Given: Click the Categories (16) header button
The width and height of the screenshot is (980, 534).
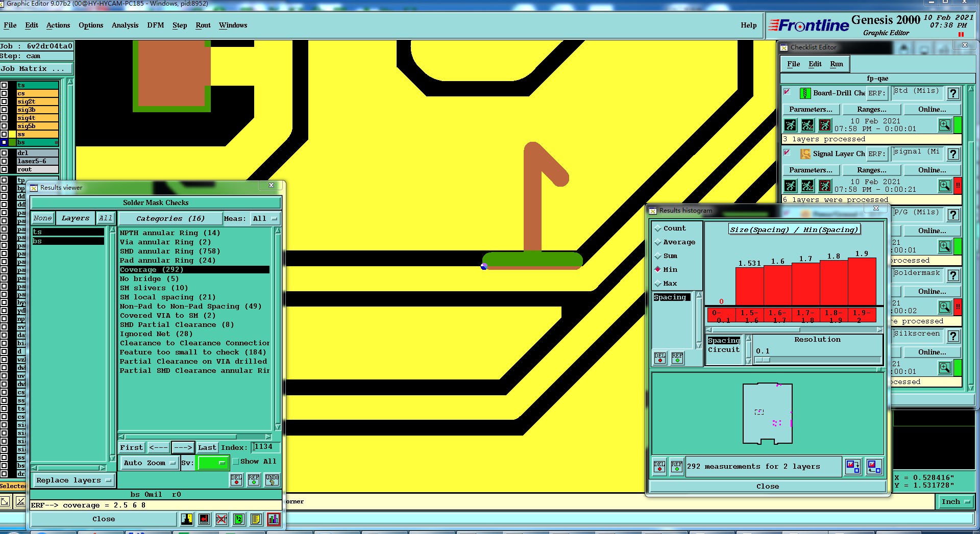Looking at the screenshot, I should point(170,219).
